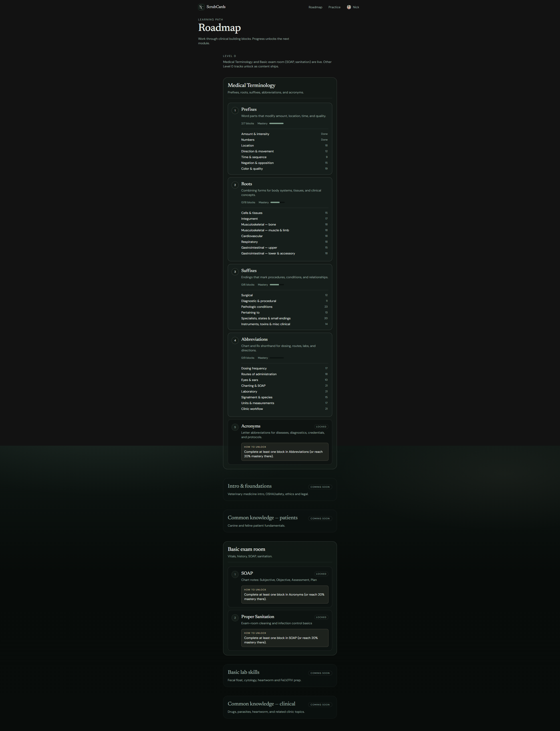Open Instruments, toxins & misc clinical block

pyautogui.click(x=284, y=324)
